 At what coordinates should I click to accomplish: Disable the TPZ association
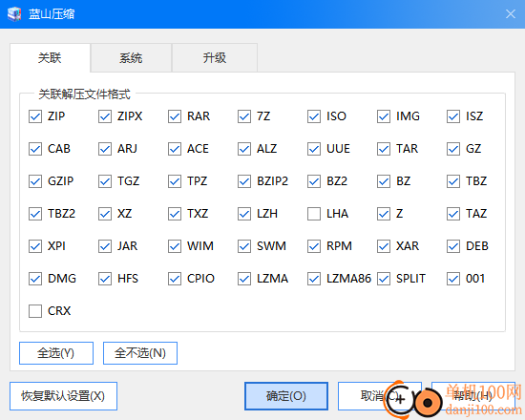coord(175,181)
